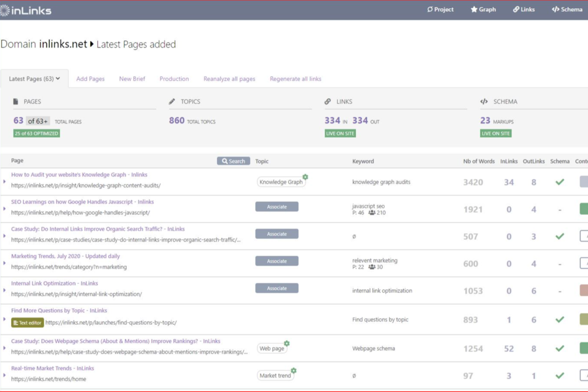Screen dimensions: 588x392
Task: Open Case Study: Does Webpage Schema link
Action: [x=116, y=341]
